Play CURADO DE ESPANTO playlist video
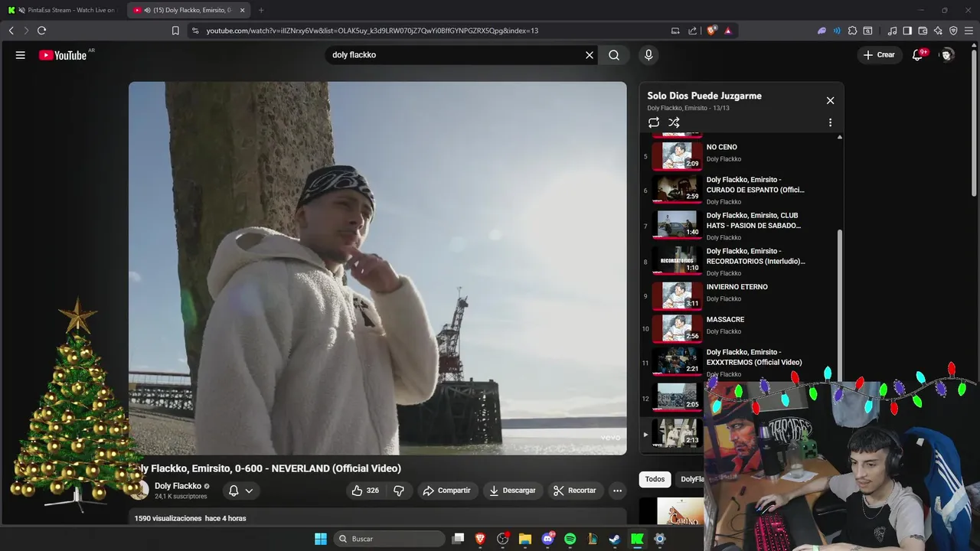Screen dimensions: 980x551 (741, 190)
